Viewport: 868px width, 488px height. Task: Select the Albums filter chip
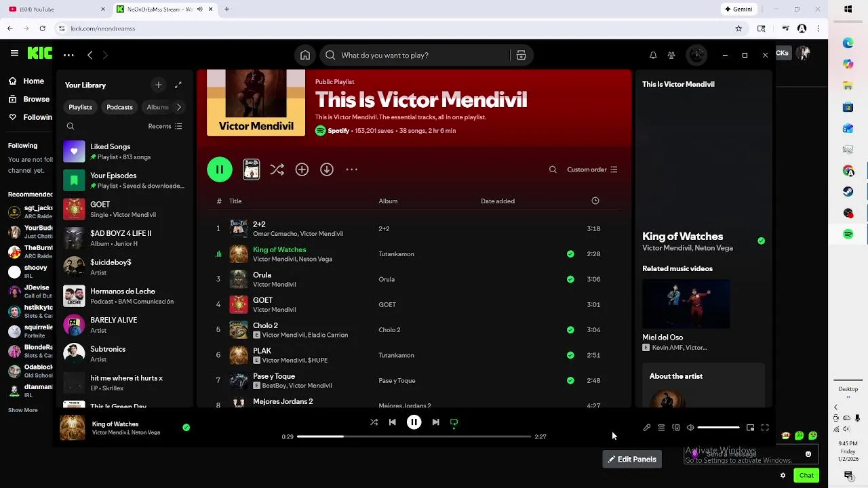[x=157, y=107]
